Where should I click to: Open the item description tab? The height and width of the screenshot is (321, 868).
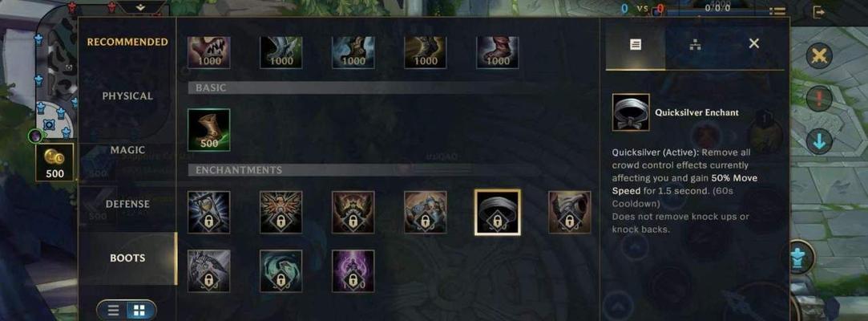(x=636, y=44)
